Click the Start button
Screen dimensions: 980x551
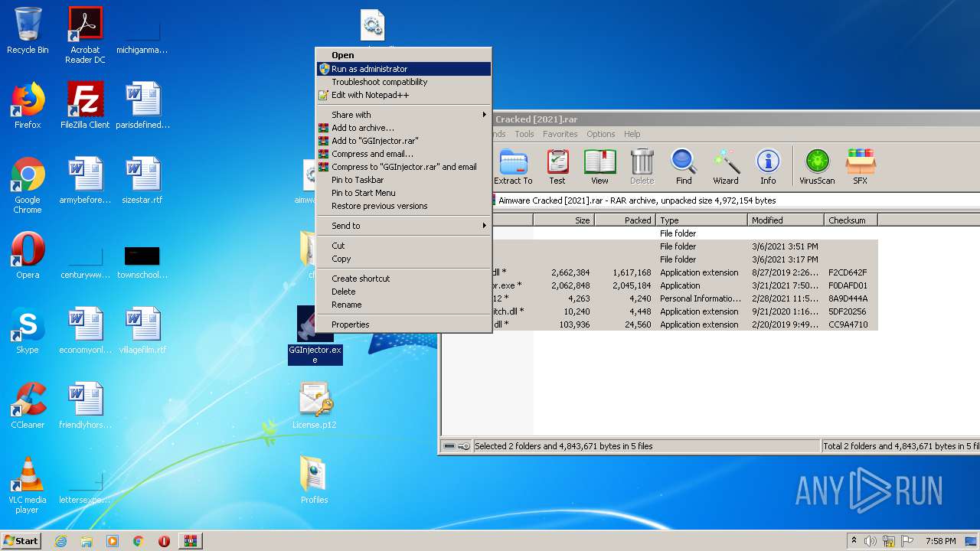(x=21, y=541)
